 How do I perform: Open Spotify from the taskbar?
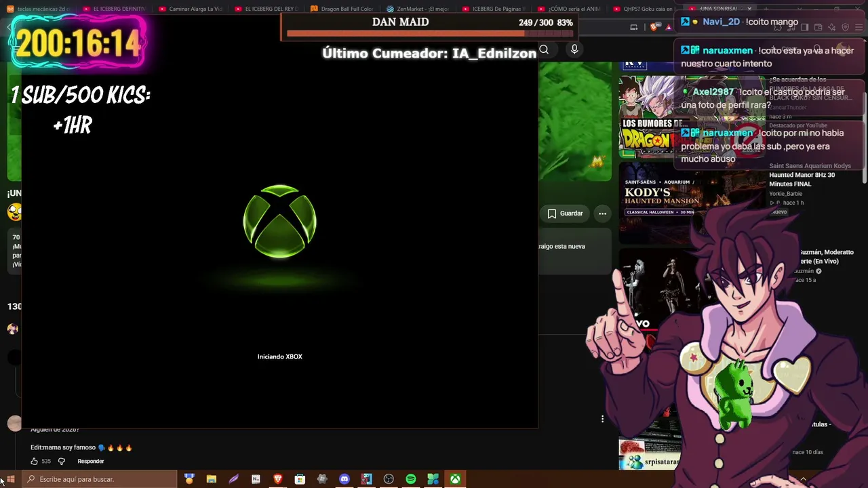click(410, 479)
